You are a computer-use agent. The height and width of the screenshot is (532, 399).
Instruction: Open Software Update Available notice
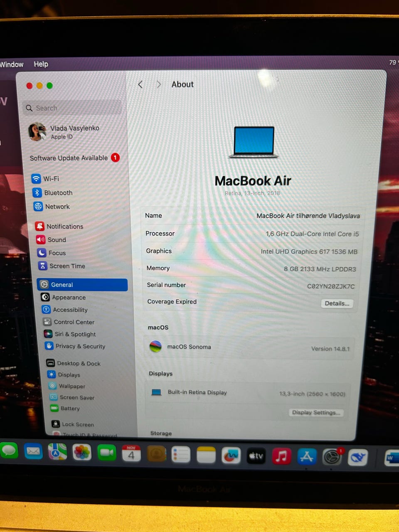[75, 158]
